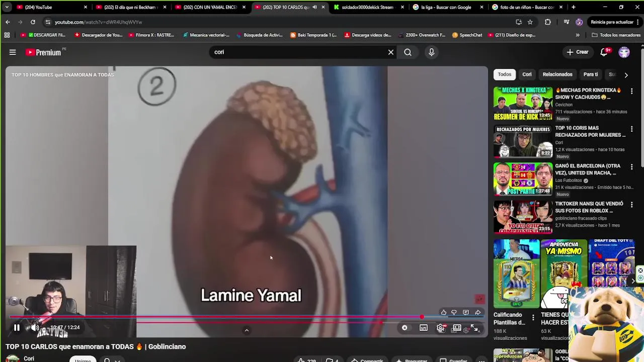Click the progress bar scrubber dot

422,317
